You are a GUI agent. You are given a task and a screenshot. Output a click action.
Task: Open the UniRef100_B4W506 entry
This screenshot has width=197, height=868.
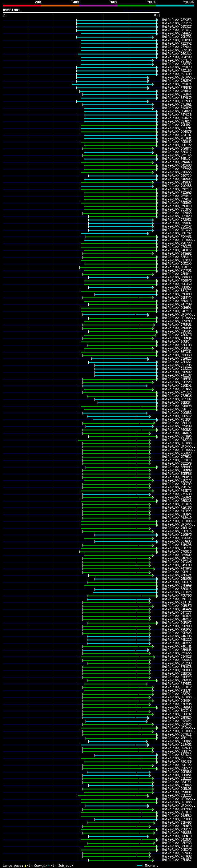coord(177,179)
